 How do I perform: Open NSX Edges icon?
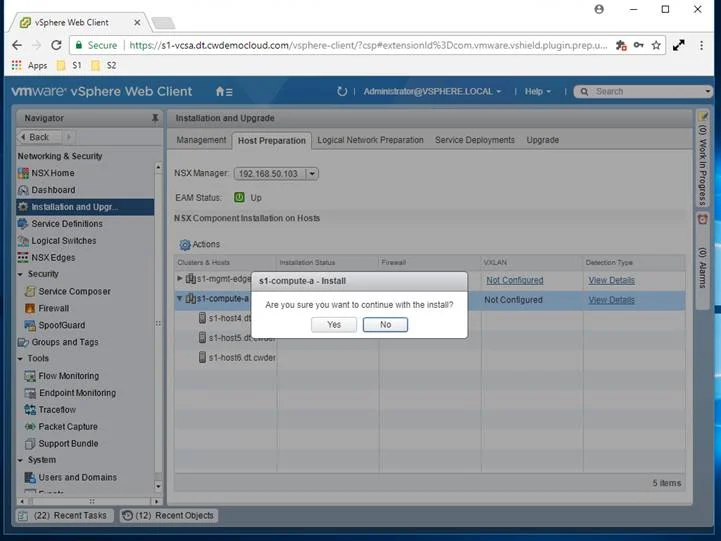pyautogui.click(x=23, y=257)
